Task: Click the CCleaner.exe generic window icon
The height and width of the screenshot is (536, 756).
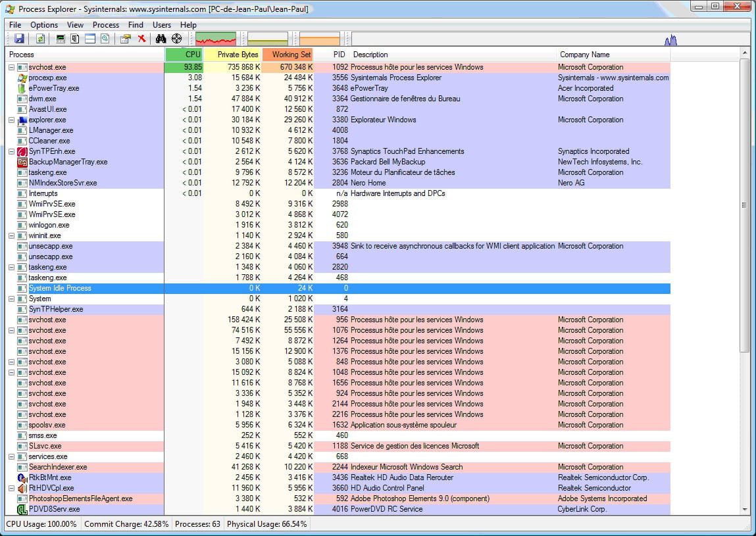Action: (x=22, y=141)
